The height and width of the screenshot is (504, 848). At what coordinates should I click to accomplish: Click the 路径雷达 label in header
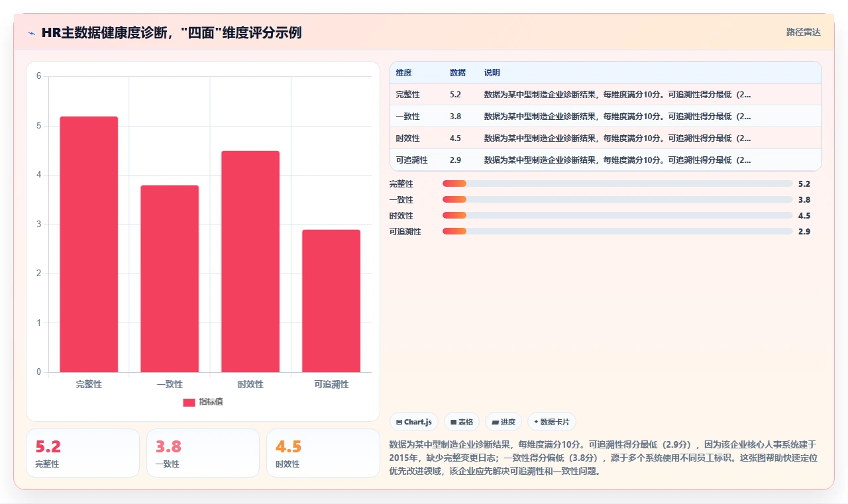click(804, 32)
